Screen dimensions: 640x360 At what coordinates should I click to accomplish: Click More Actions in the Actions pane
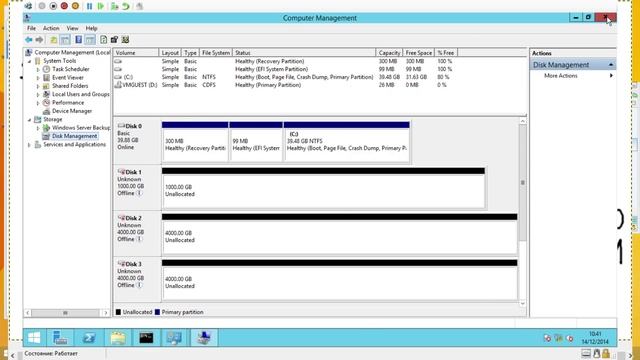(x=560, y=76)
